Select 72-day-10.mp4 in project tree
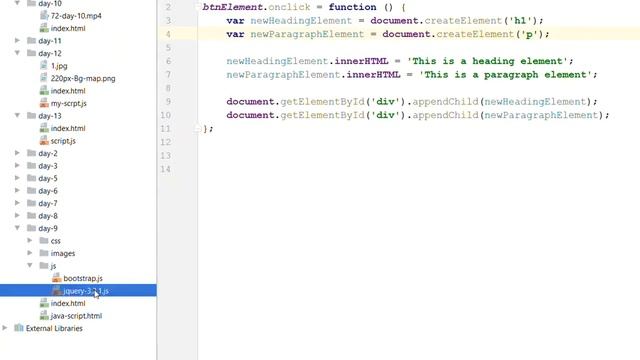 76,16
